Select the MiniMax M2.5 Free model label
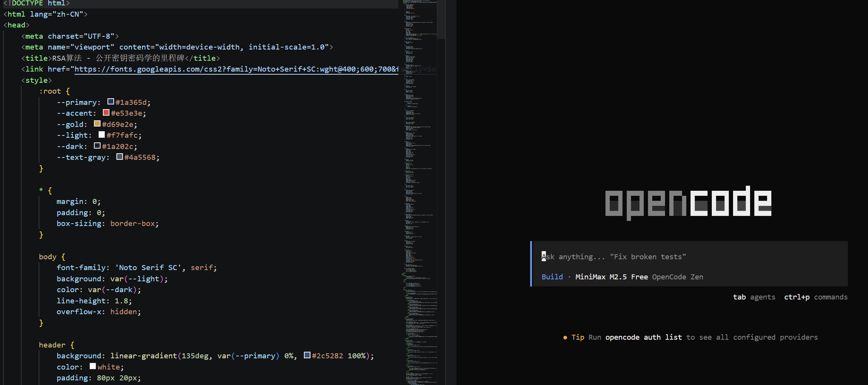Screen dimensions: 868x385 [611, 277]
